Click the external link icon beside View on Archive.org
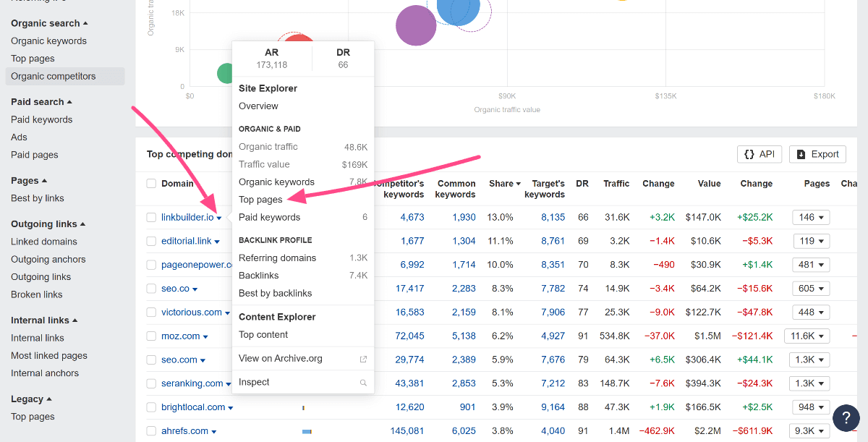The height and width of the screenshot is (442, 868). (x=363, y=359)
